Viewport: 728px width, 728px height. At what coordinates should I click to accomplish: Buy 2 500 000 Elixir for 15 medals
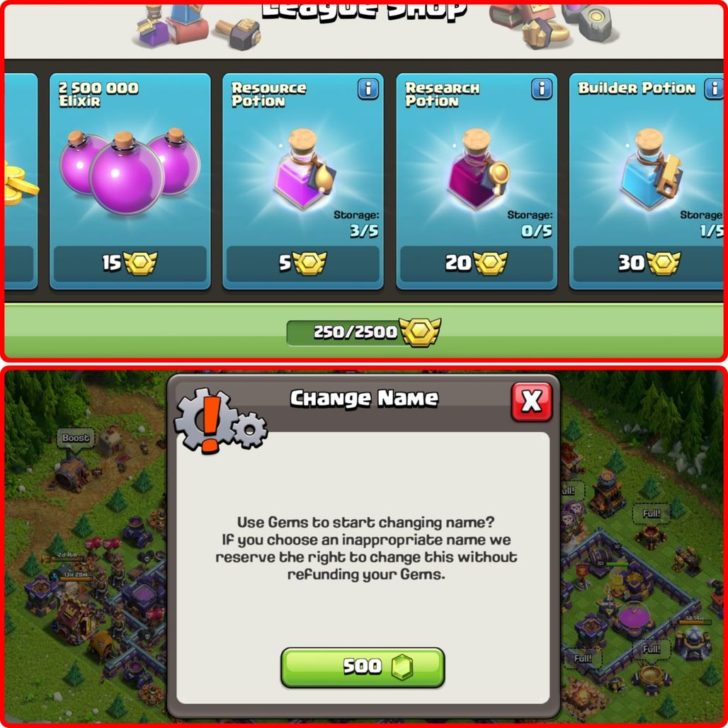130,263
